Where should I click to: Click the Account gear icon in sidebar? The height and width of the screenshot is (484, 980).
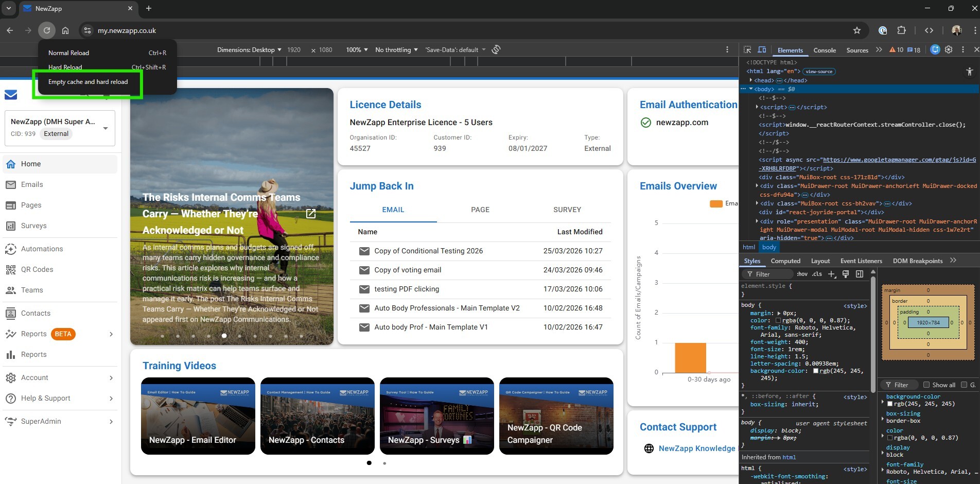point(10,378)
